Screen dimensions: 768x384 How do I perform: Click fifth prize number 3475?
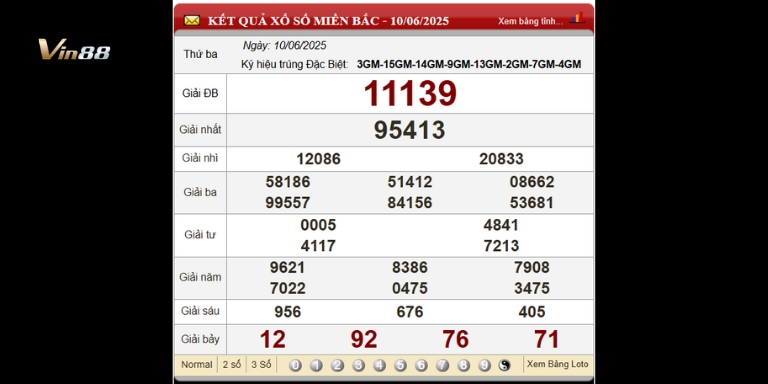point(532,288)
